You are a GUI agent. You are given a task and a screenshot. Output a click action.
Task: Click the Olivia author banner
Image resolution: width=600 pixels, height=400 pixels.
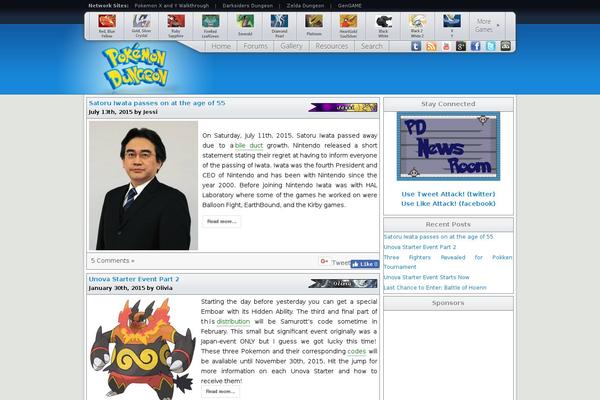(343, 284)
